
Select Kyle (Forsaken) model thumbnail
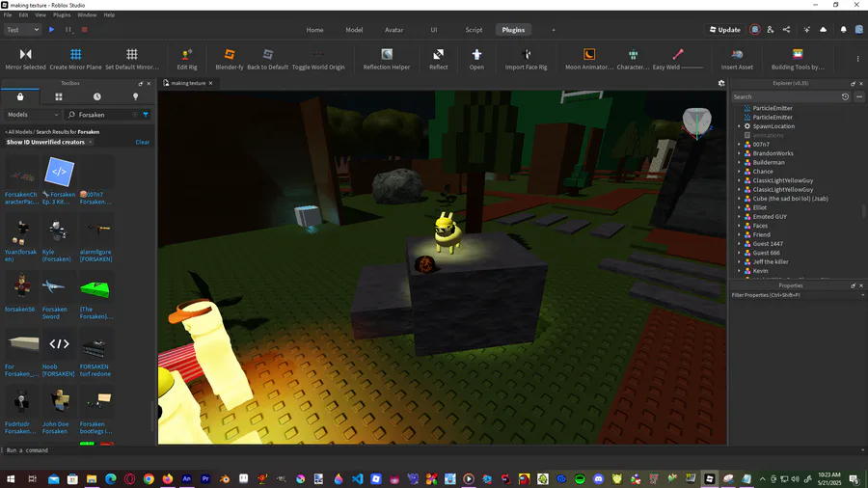click(x=59, y=230)
